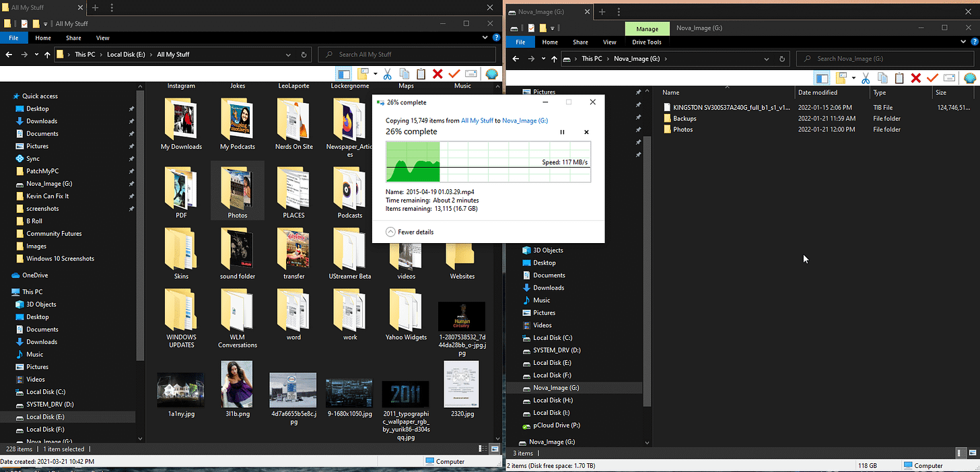Cancel the file copy with the X button
980x472 pixels.
586,132
